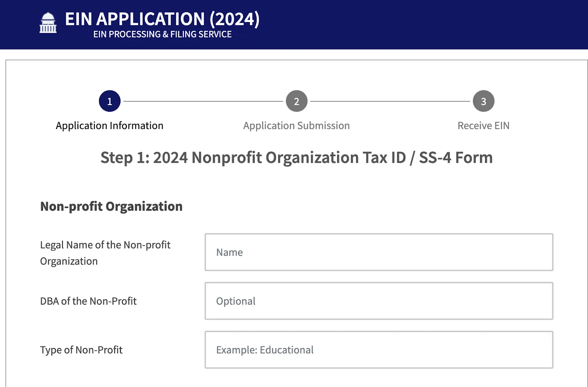Click the Type of Non-Profit label
This screenshot has width=588, height=387.
[x=81, y=350]
